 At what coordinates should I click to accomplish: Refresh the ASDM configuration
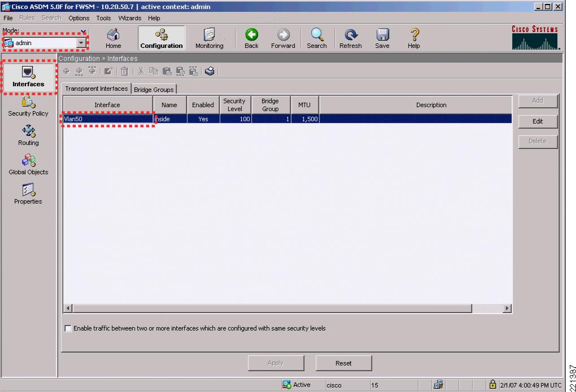click(x=351, y=38)
